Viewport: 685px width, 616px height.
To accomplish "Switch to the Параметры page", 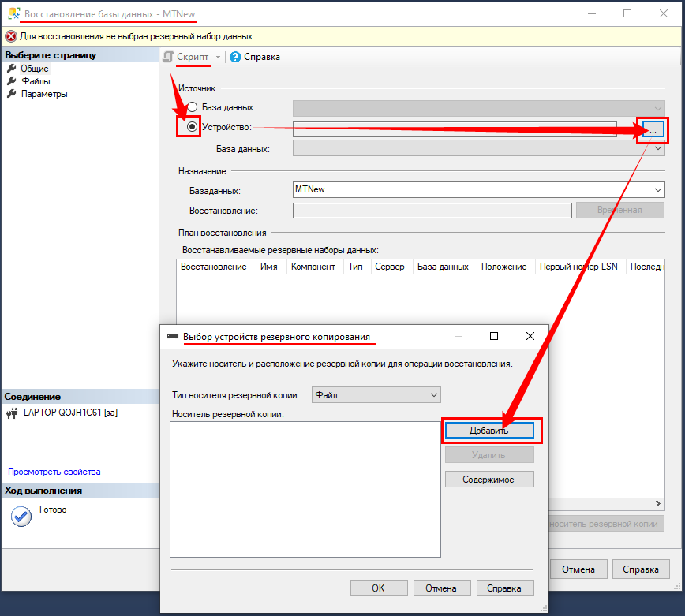I will [x=43, y=94].
